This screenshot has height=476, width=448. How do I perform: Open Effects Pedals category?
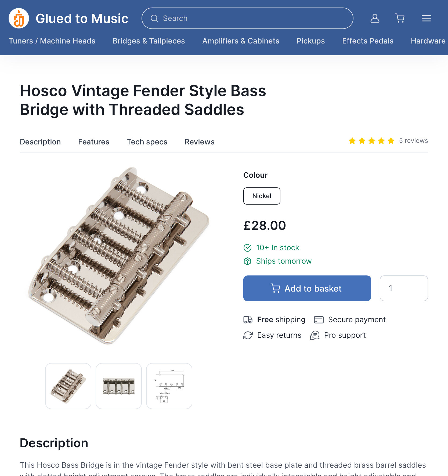click(x=368, y=41)
